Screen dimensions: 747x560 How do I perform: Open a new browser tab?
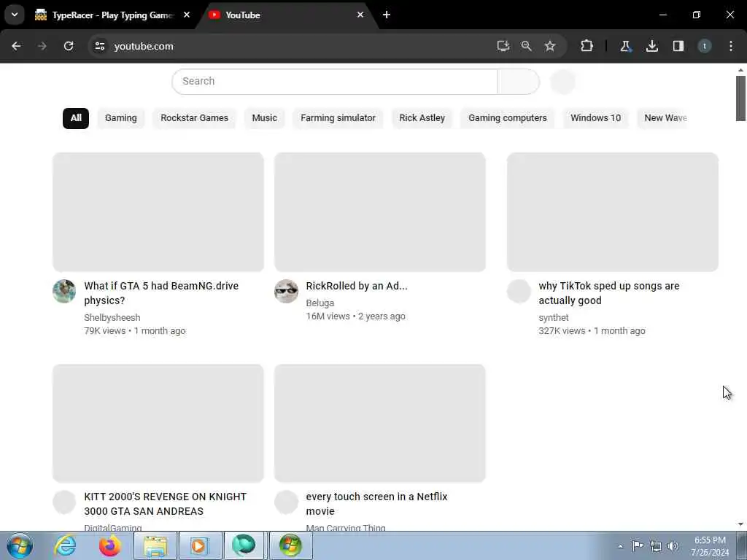point(387,15)
